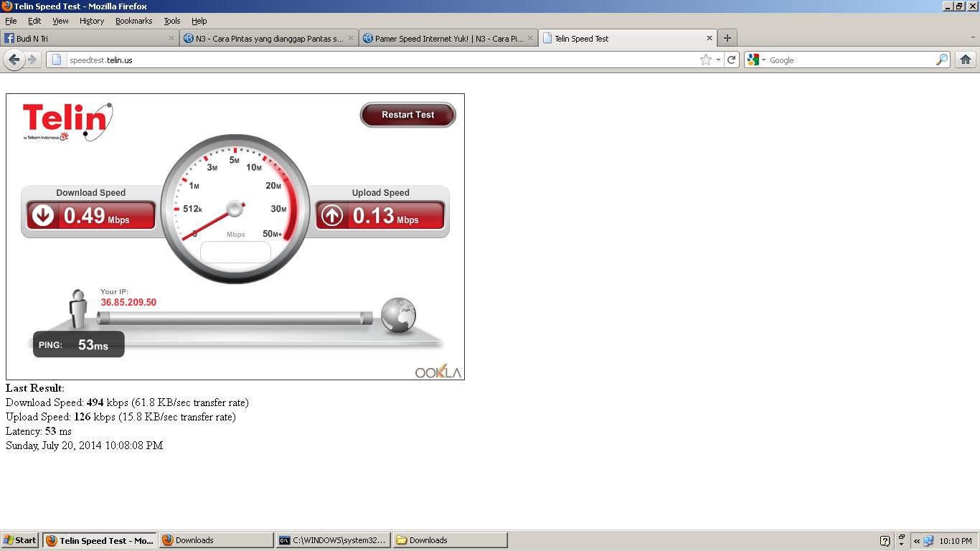This screenshot has width=980, height=551.
Task: Click the Sunday, July 20, 2014 timestamp
Action: [x=84, y=446]
